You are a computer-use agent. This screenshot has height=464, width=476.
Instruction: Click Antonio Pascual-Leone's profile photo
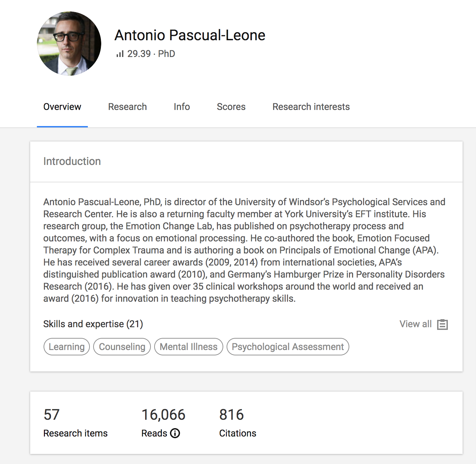tap(69, 44)
